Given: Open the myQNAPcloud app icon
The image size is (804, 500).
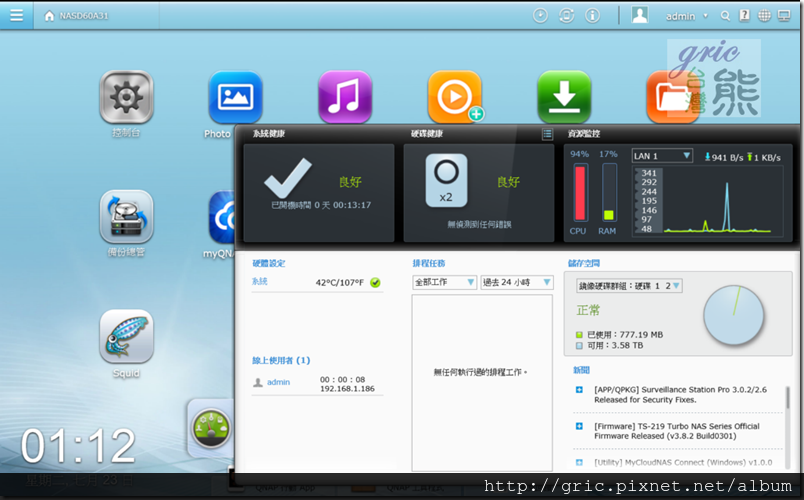Looking at the screenshot, I should click(x=222, y=217).
